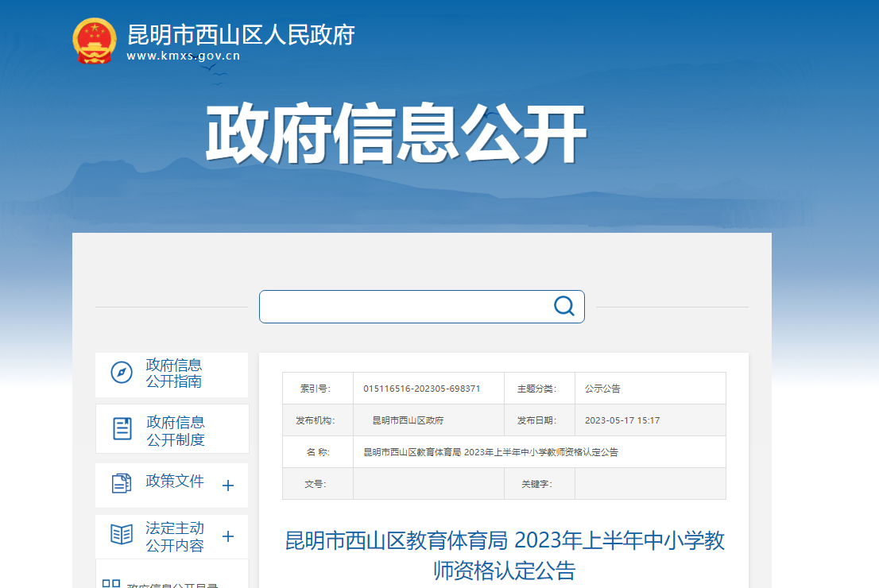
Task: Focus the search input box
Action: coord(421,307)
